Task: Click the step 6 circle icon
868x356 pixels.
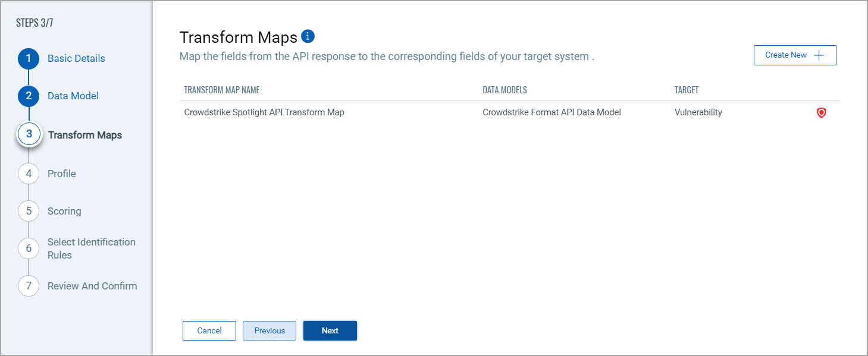Action: point(29,248)
